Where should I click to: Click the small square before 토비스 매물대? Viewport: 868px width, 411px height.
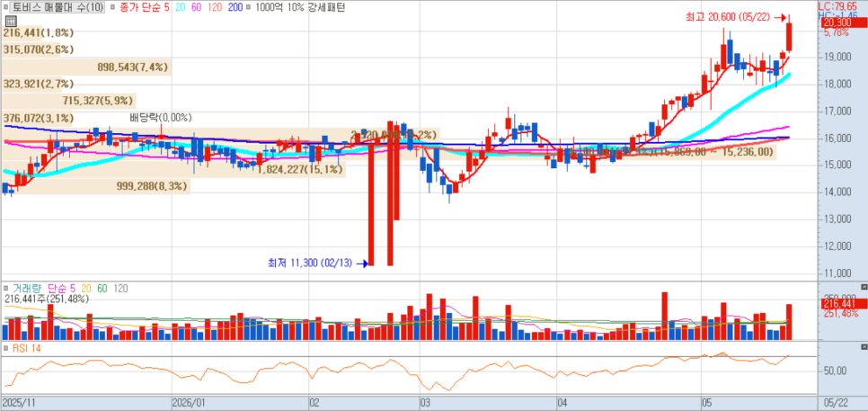[x=6, y=8]
